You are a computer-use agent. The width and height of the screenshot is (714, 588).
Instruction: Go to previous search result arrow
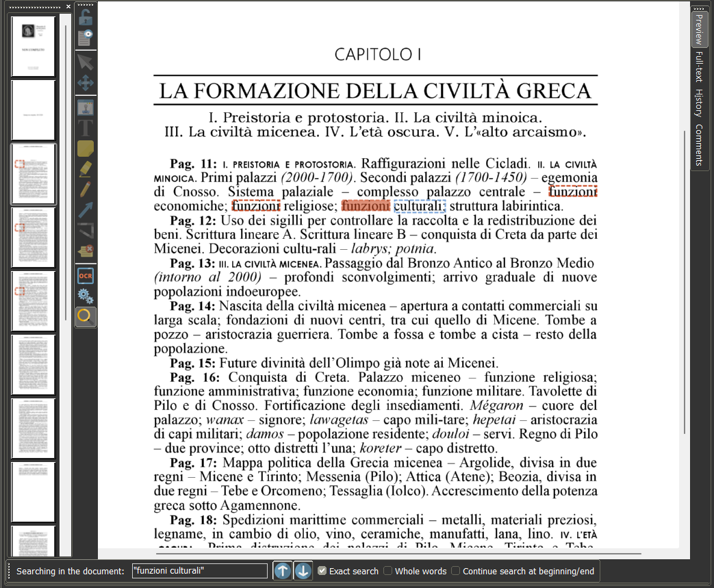[282, 571]
